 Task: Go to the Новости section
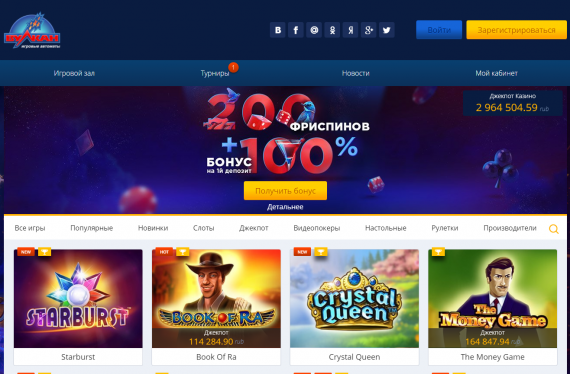coord(356,73)
